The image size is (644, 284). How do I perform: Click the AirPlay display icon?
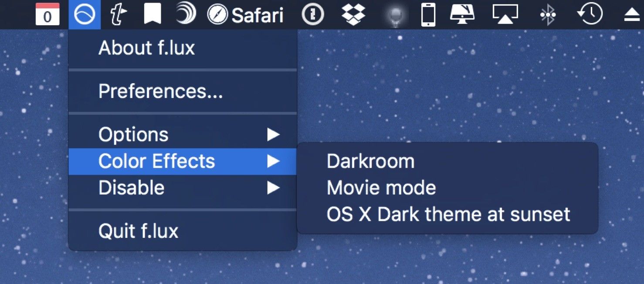coord(505,15)
